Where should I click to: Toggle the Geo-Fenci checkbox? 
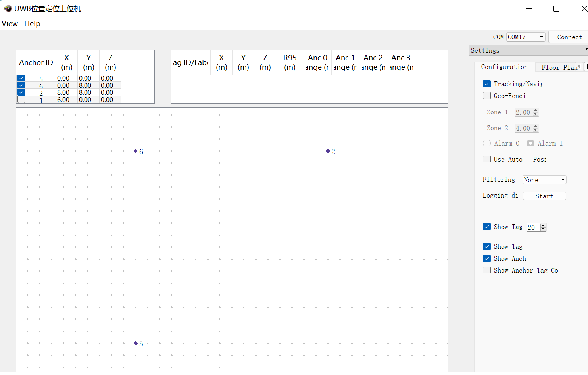[x=486, y=96]
